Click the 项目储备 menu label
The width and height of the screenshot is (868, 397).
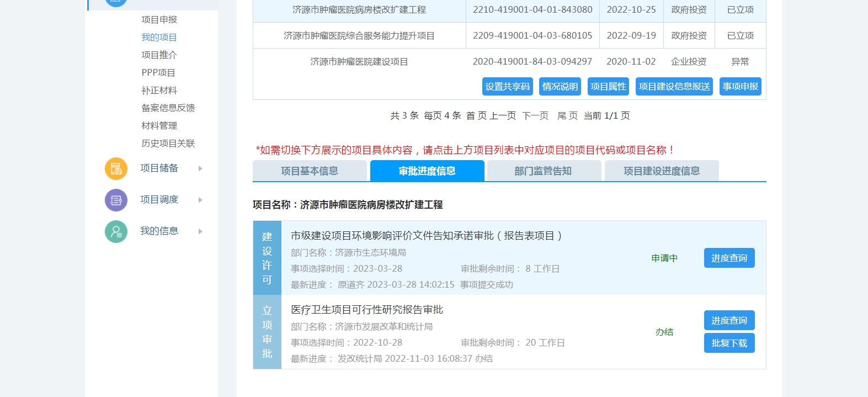(x=159, y=168)
